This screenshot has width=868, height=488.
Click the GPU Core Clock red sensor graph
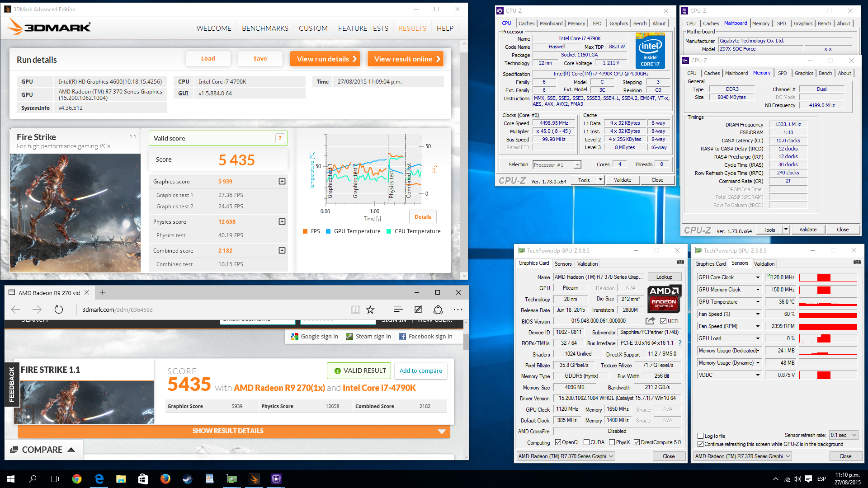(x=828, y=277)
